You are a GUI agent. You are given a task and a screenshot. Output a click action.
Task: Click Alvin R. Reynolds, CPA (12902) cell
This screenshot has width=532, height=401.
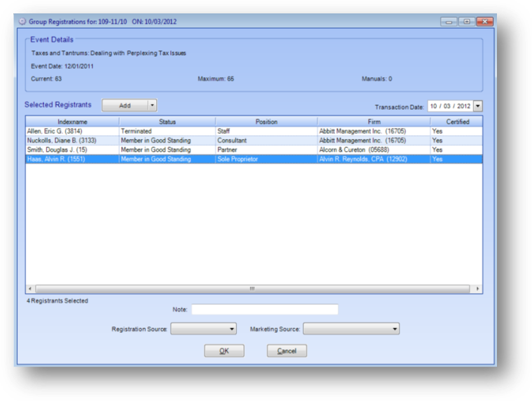[374, 159]
